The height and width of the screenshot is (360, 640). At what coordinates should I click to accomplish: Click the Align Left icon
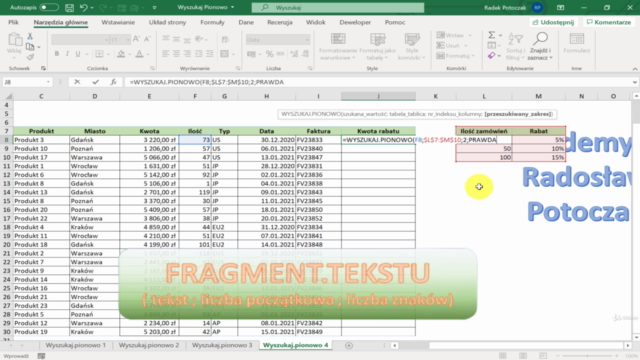(x=165, y=54)
